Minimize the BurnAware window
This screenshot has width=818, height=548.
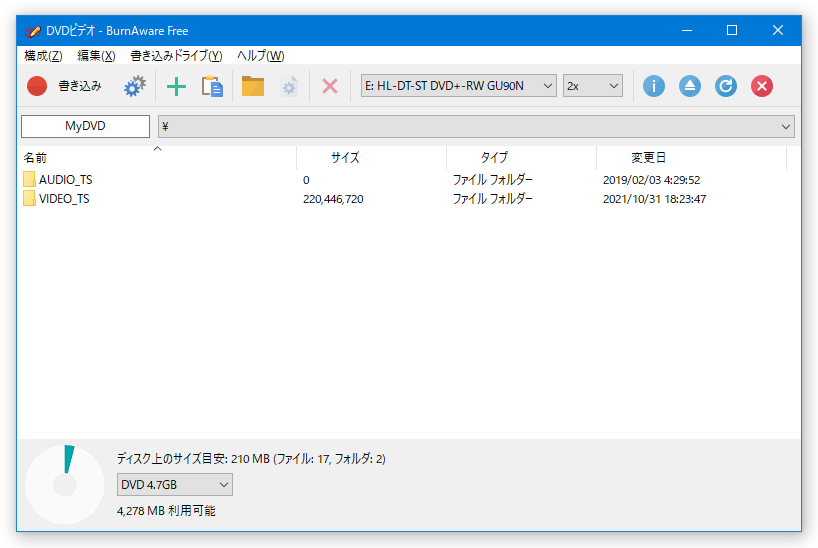pos(687,31)
